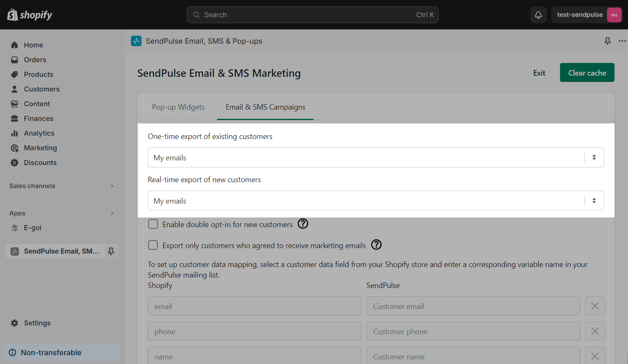Open the real-time export mailing list dropdown
Image resolution: width=628 pixels, height=364 pixels.
pyautogui.click(x=375, y=201)
